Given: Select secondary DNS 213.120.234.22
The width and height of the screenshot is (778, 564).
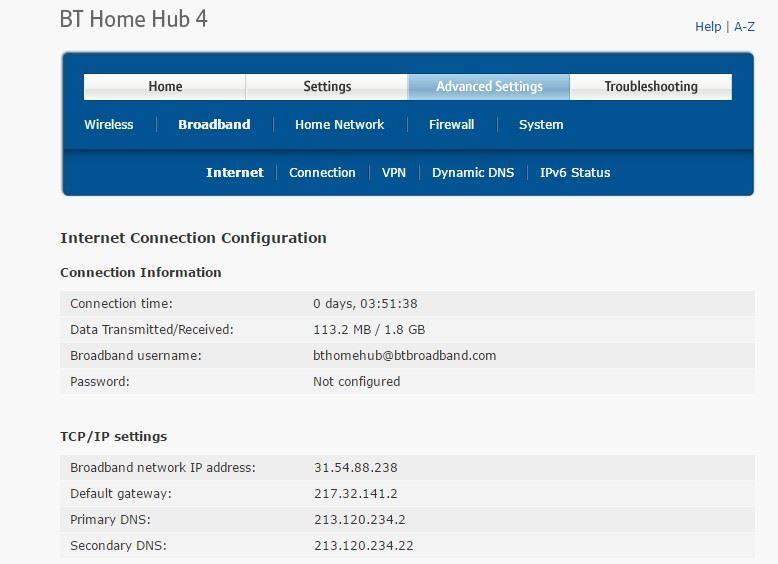Looking at the screenshot, I should (x=364, y=546).
